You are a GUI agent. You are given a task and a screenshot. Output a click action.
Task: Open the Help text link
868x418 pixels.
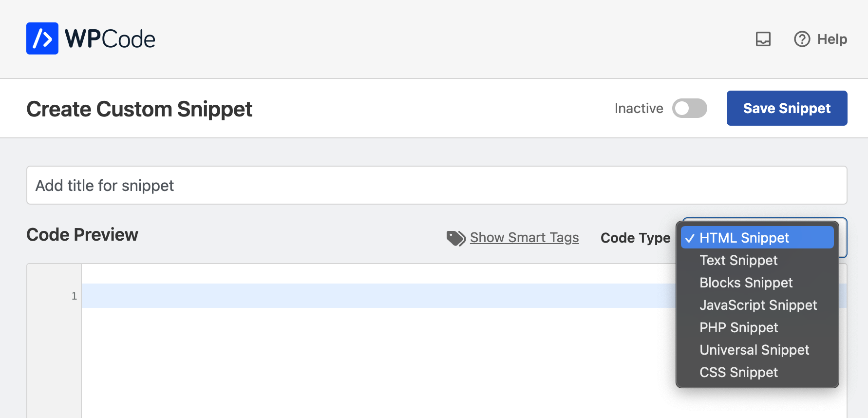tap(832, 39)
